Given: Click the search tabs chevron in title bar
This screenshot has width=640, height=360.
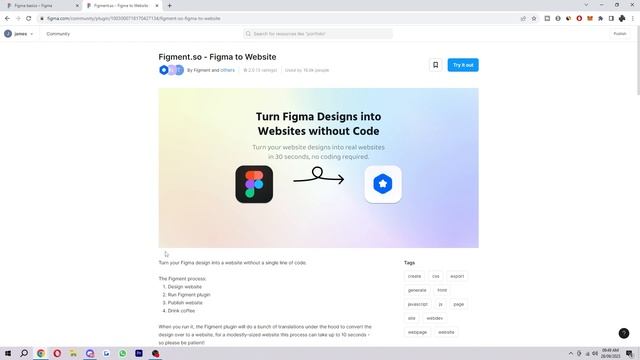Looking at the screenshot, I should pos(586,5).
